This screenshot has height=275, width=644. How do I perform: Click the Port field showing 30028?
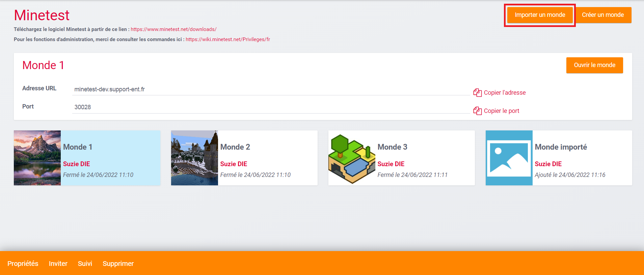click(271, 107)
